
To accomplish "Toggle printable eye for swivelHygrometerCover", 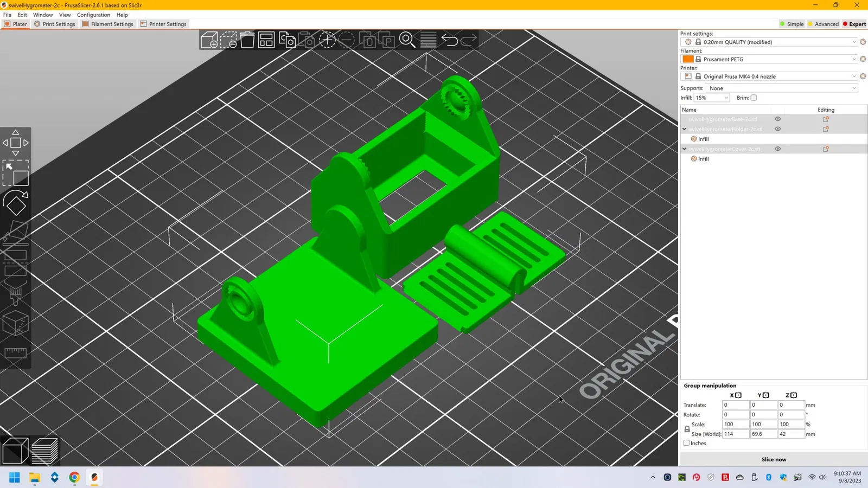I will tap(777, 149).
